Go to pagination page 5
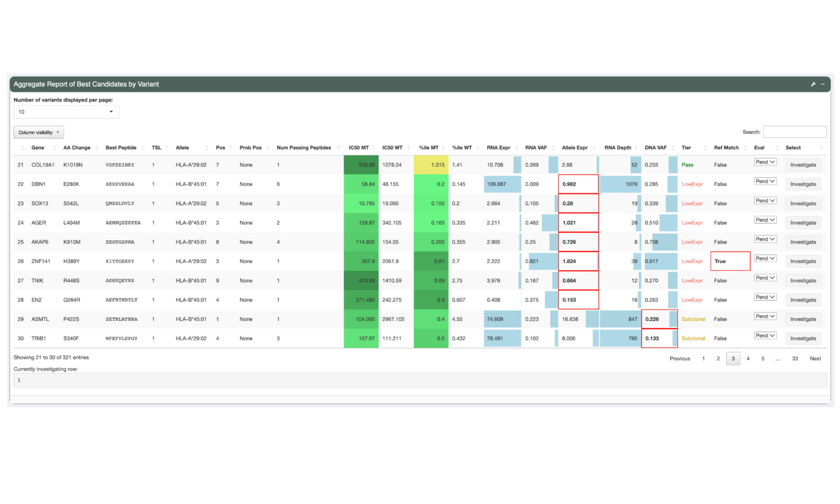The height and width of the screenshot is (504, 840). point(763,359)
